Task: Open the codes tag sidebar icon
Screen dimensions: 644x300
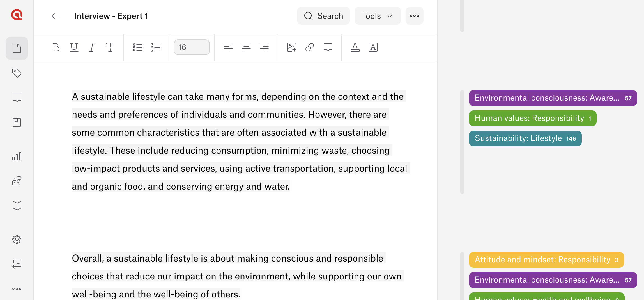Action: pyautogui.click(x=17, y=73)
